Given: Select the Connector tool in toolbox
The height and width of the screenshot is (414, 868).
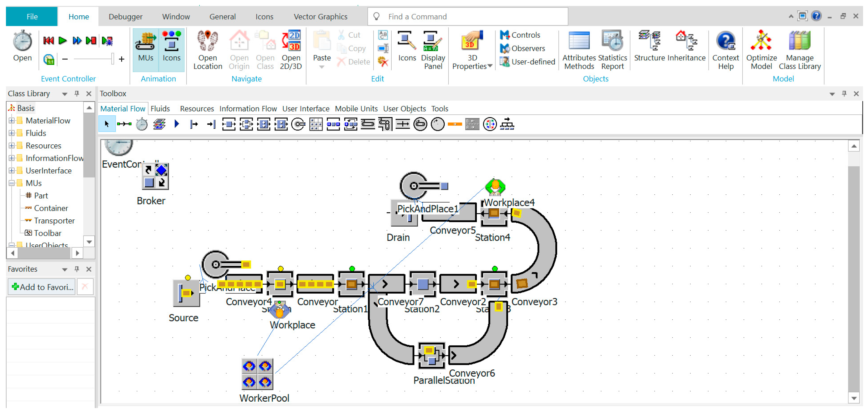Looking at the screenshot, I should [x=124, y=124].
